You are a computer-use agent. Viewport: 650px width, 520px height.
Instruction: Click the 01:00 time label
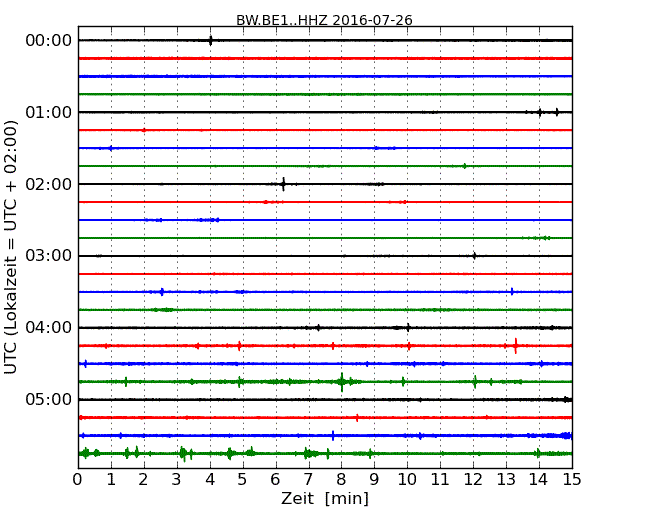click(49, 112)
